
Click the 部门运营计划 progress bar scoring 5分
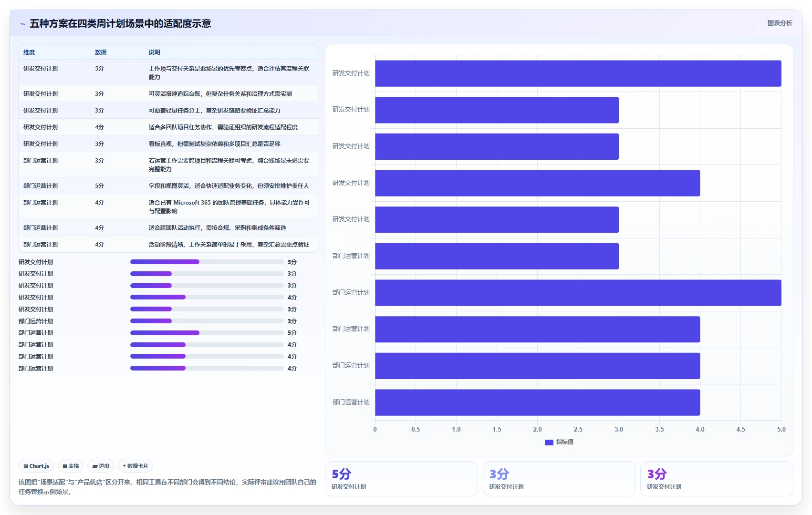point(207,333)
